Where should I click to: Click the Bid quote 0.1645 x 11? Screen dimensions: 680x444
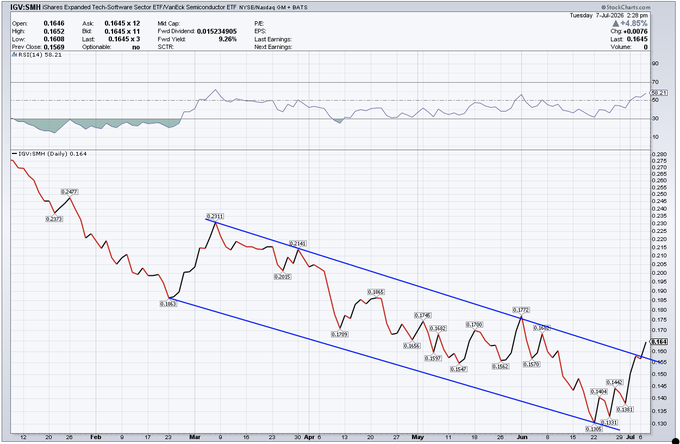(122, 31)
